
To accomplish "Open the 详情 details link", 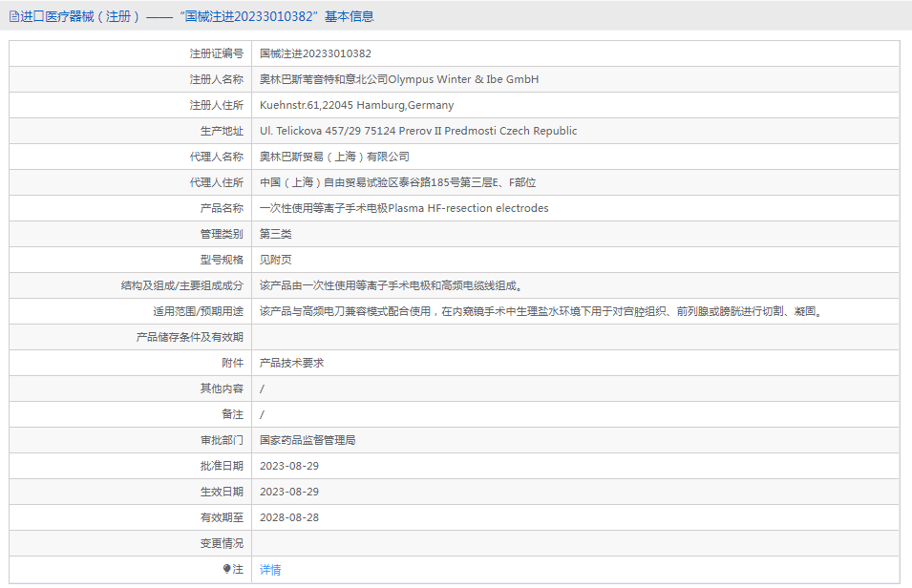I will point(270,570).
